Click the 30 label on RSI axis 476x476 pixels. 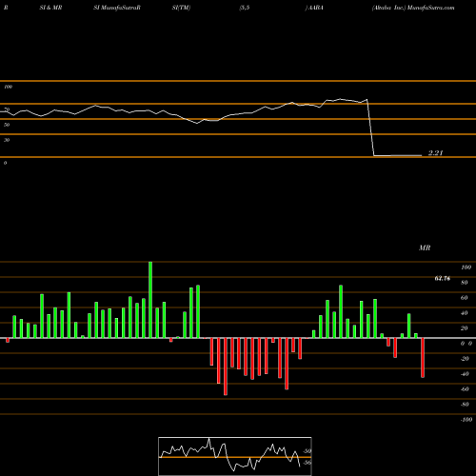(7, 140)
